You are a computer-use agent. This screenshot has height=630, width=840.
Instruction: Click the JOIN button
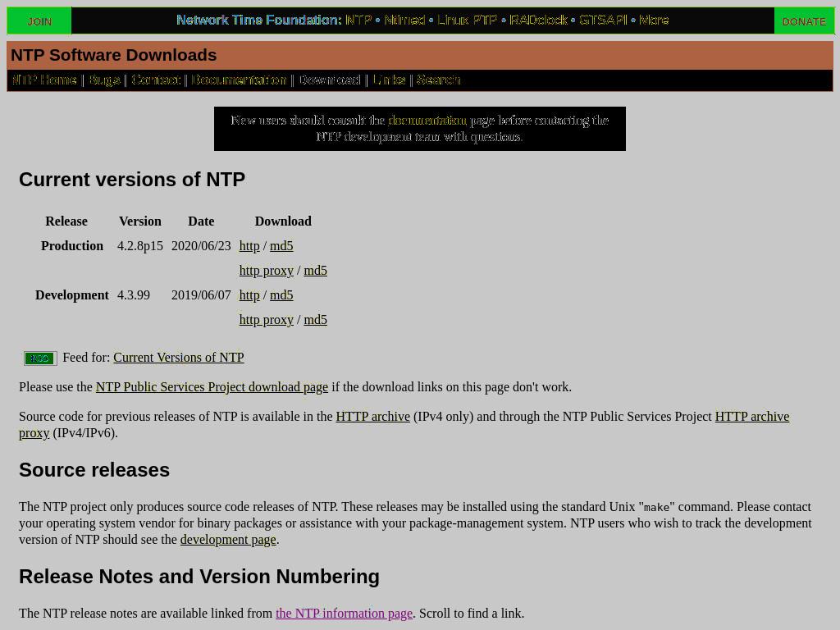pos(39,21)
